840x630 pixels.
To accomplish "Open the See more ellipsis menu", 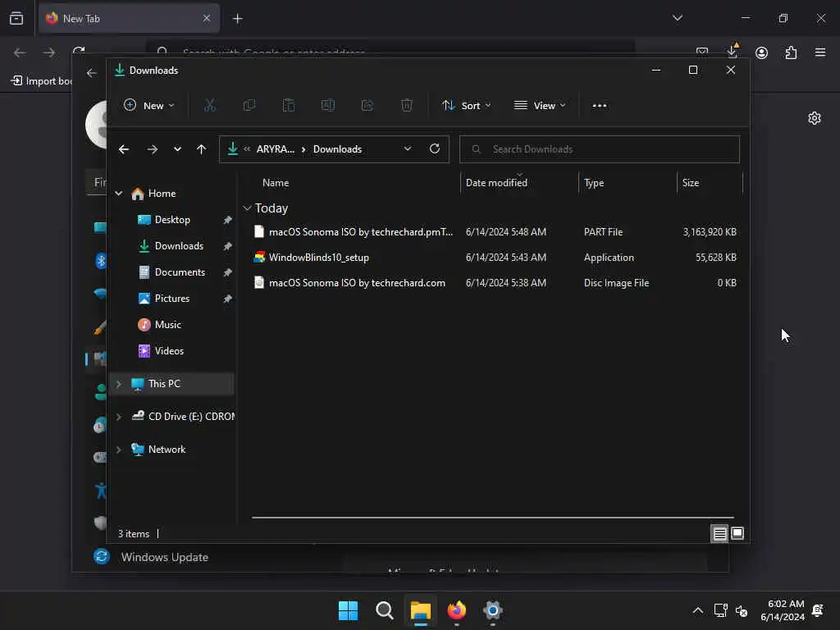I will pos(600,106).
